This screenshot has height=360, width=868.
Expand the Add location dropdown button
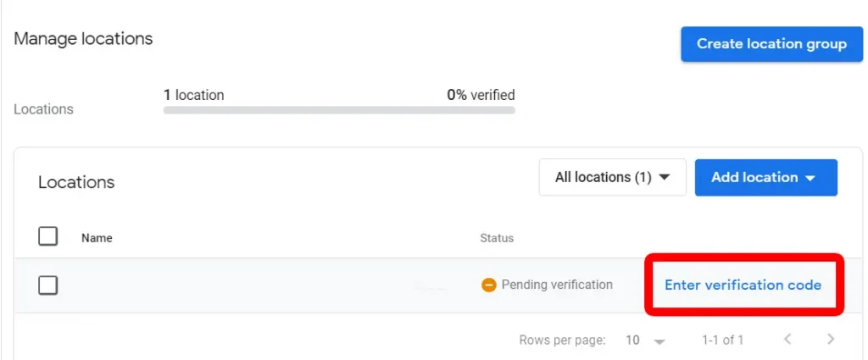coord(765,178)
